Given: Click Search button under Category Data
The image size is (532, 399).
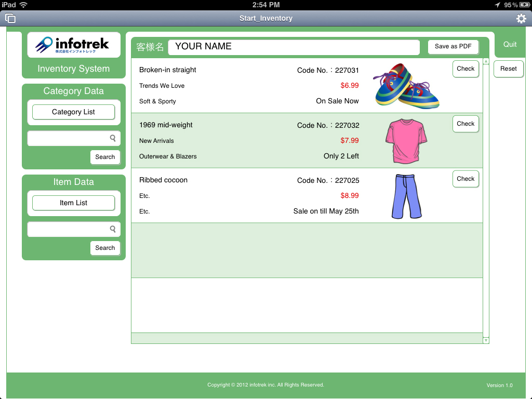Looking at the screenshot, I should coord(105,157).
